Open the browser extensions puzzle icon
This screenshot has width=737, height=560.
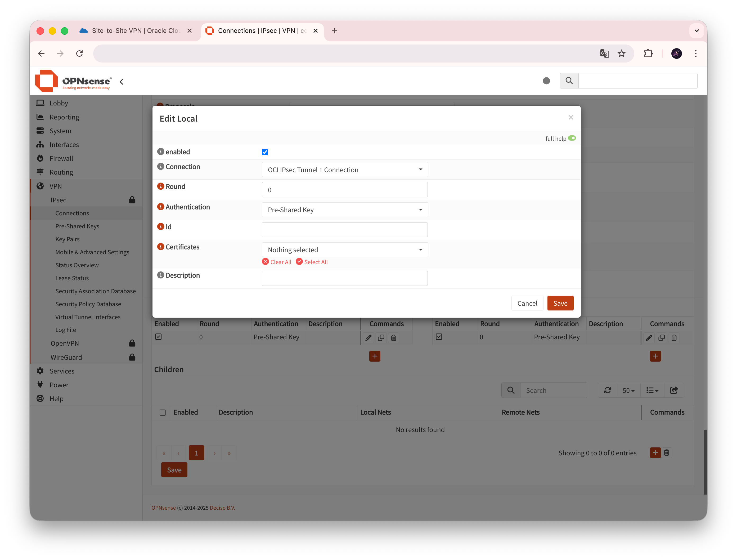(x=648, y=54)
